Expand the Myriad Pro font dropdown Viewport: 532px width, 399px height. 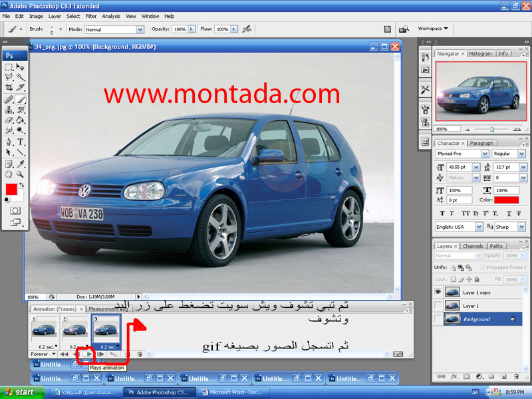483,154
